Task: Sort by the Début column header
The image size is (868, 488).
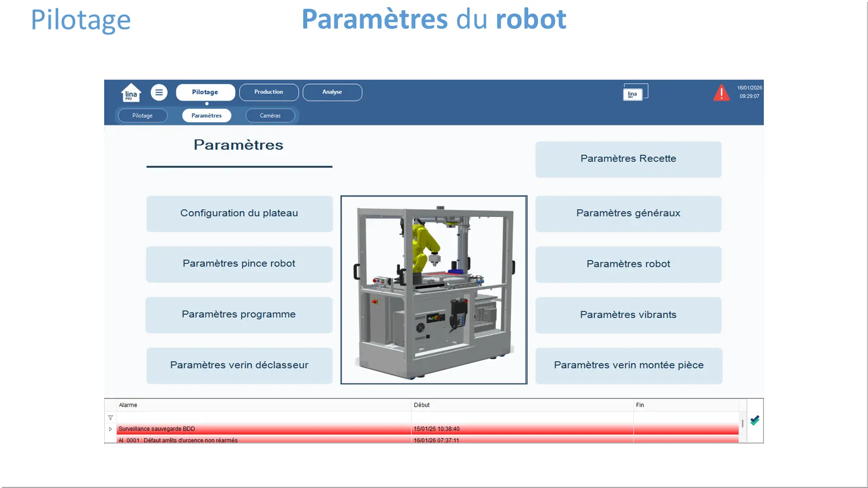Action: click(x=521, y=405)
